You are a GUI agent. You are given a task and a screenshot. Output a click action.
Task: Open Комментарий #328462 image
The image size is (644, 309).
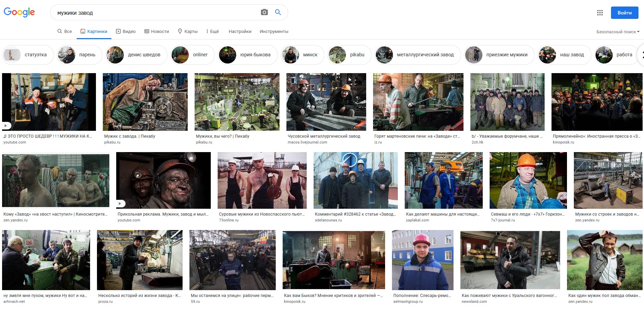pos(356,180)
